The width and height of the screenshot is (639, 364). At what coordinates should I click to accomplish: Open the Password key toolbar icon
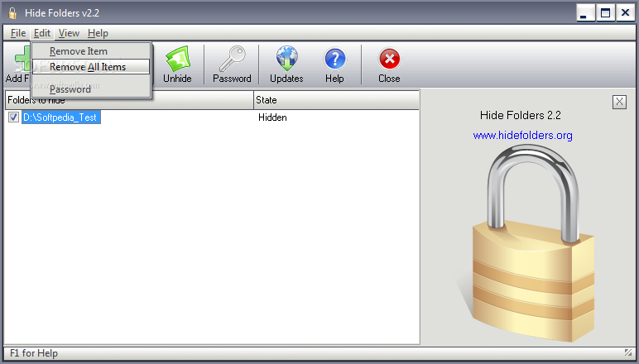[x=232, y=59]
